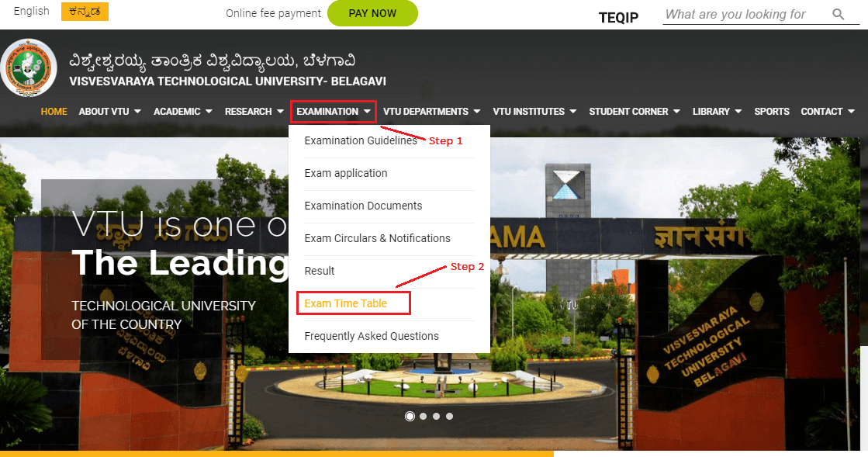Select the second carousel slide dot
This screenshot has width=868, height=457.
click(423, 416)
